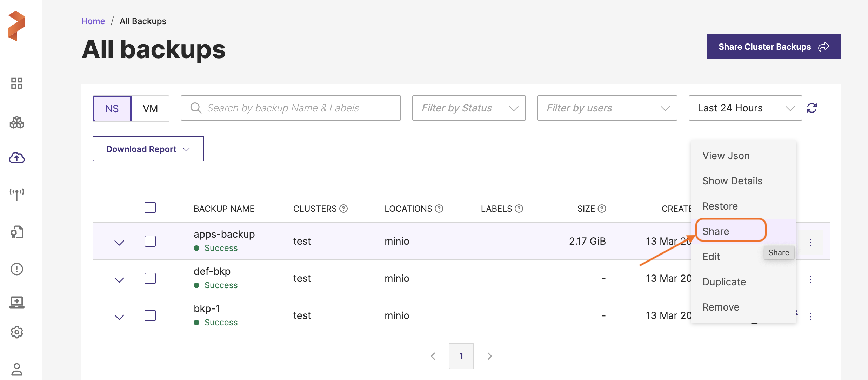
Task: Toggle the select-all header checkbox
Action: click(x=150, y=208)
